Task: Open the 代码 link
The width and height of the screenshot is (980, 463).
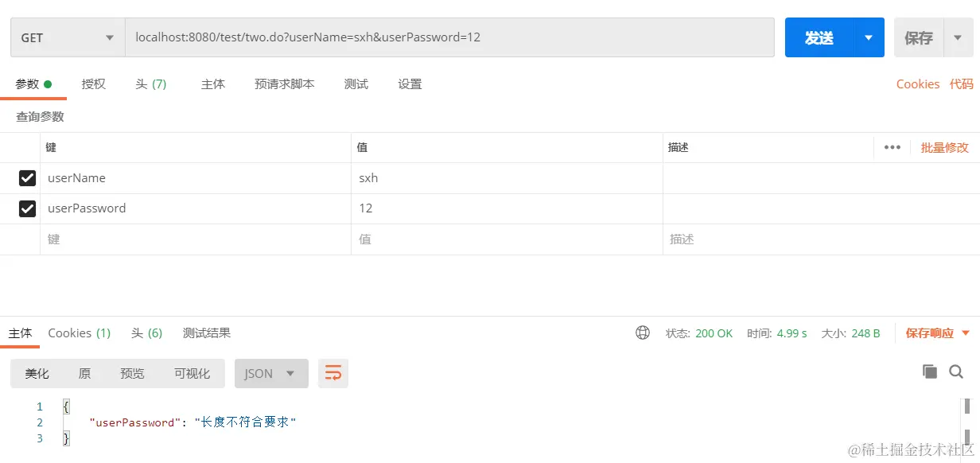Action: (962, 84)
